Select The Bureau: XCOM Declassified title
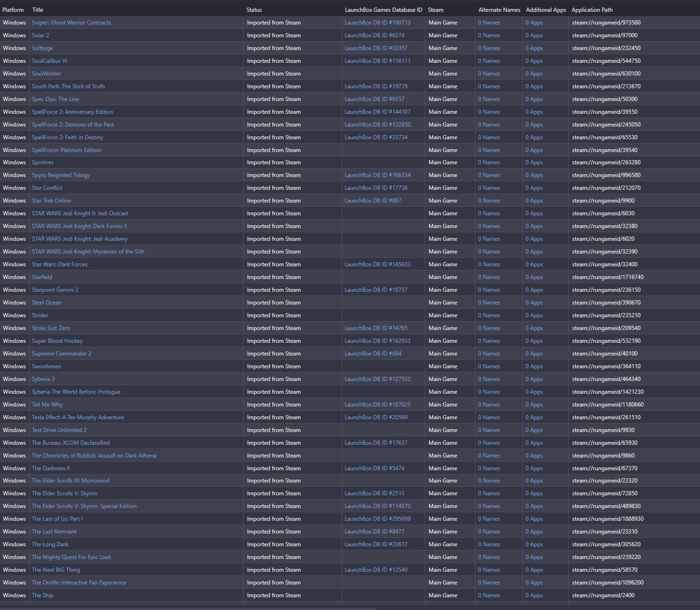Viewport: 700px width, 610px height. pyautogui.click(x=71, y=443)
